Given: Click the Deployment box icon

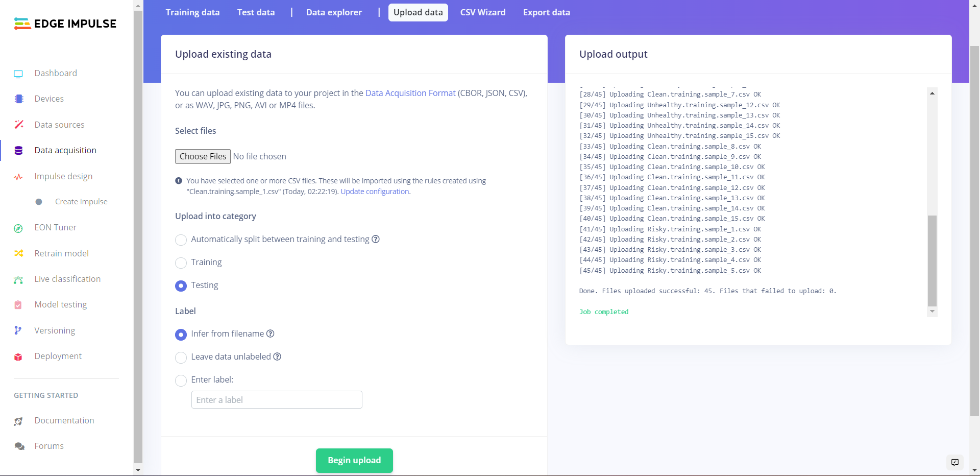Looking at the screenshot, I should (x=18, y=356).
